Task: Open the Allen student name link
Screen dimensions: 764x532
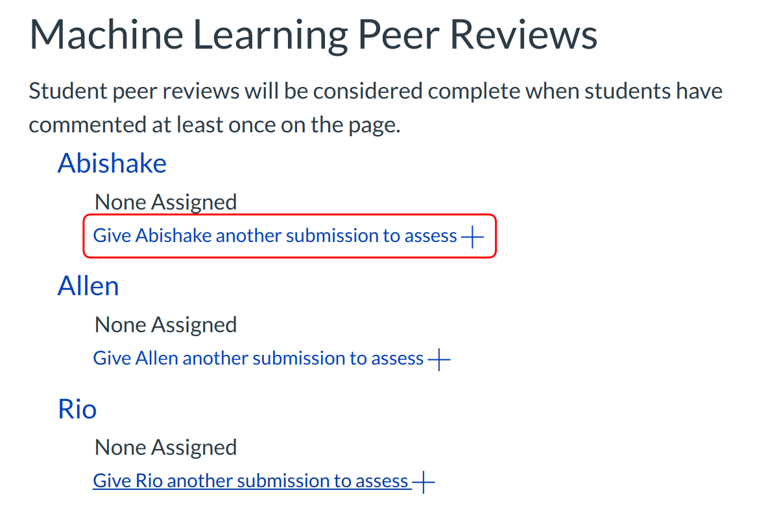Action: pyautogui.click(x=88, y=285)
